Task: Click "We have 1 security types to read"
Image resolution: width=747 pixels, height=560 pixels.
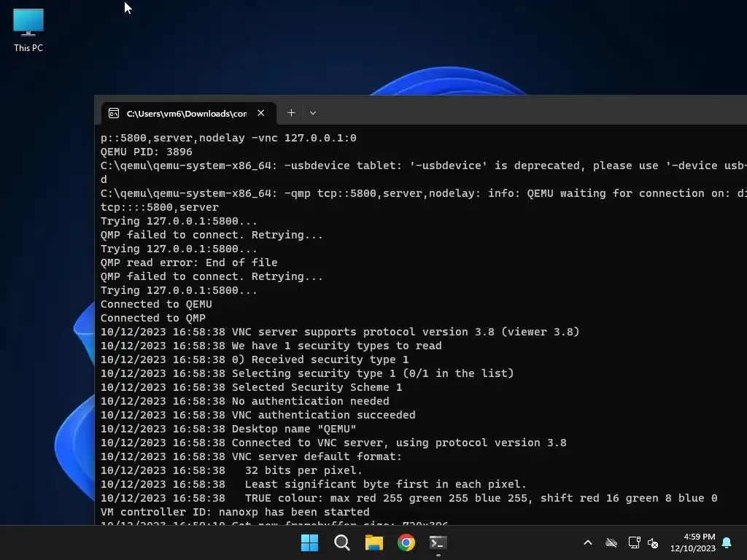Action: coord(271,346)
